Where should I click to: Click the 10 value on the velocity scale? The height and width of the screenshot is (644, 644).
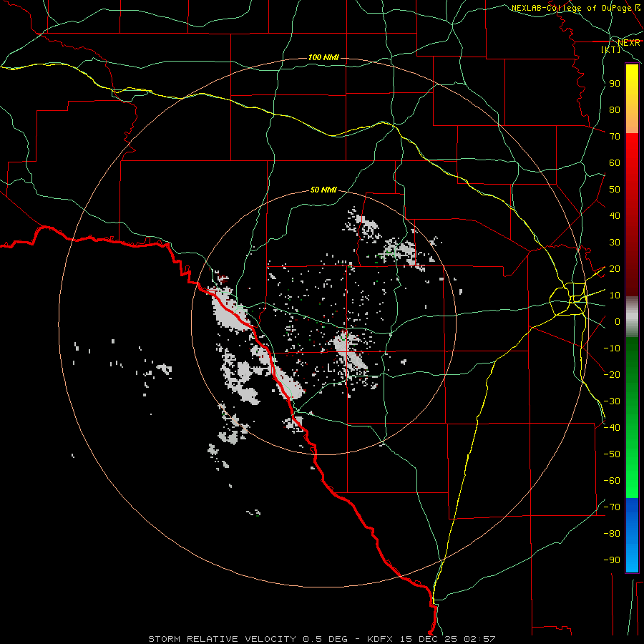(x=615, y=296)
